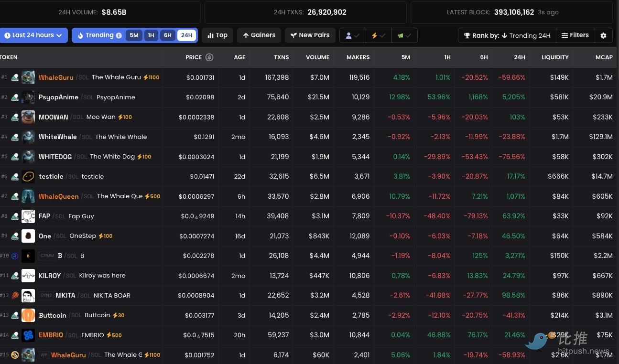The width and height of the screenshot is (619, 364).
Task: Switch trending timeframe to 6H
Action: click(x=167, y=35)
